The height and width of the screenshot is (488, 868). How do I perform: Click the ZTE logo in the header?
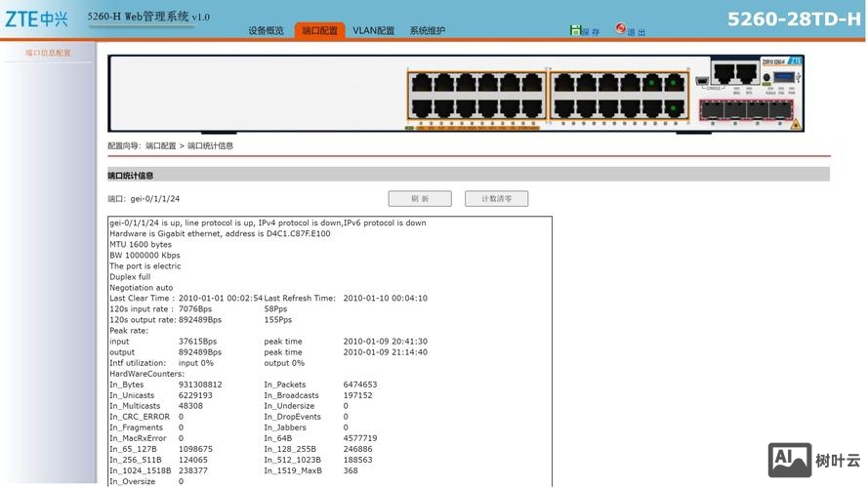coord(36,19)
